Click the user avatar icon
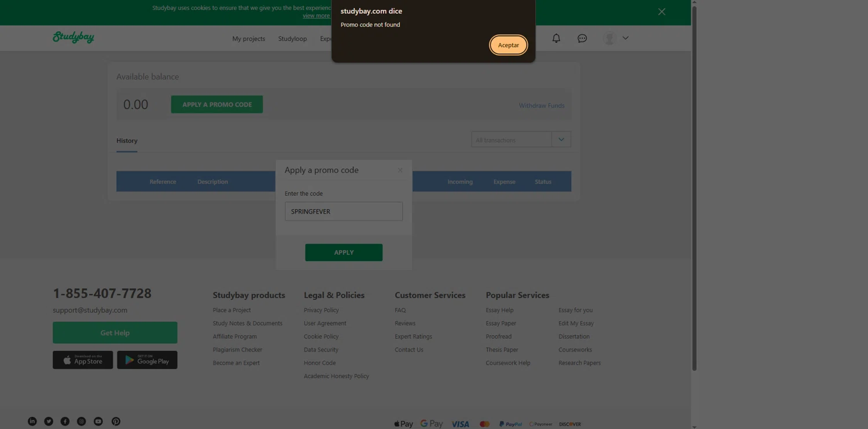 point(609,38)
